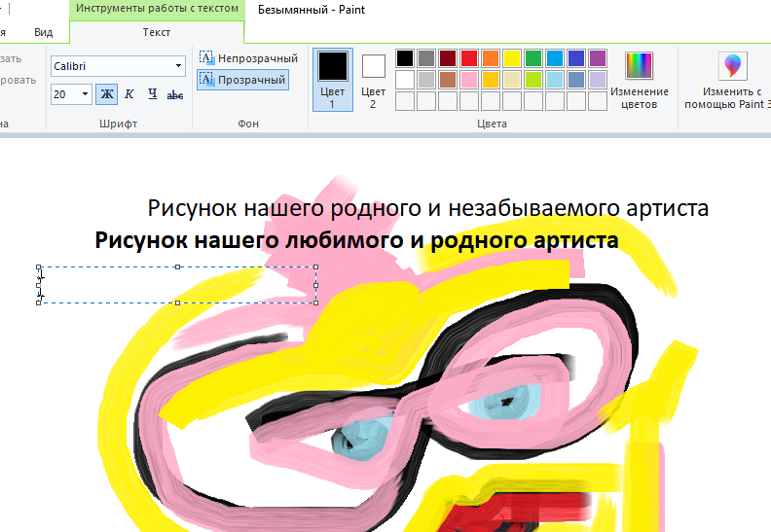This screenshot has width=771, height=532.
Task: Click bold text 'Рисунок нашего любимого и родного артиста'
Action: click(356, 240)
